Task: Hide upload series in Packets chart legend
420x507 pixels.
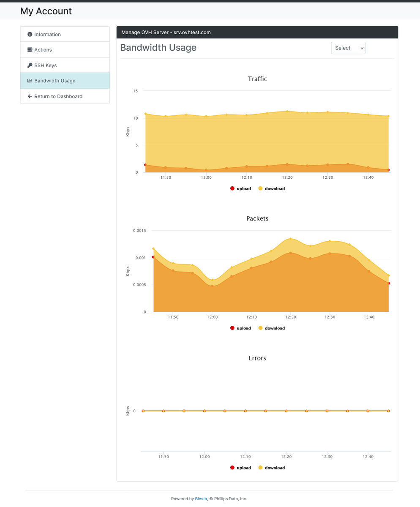Action: point(241,328)
